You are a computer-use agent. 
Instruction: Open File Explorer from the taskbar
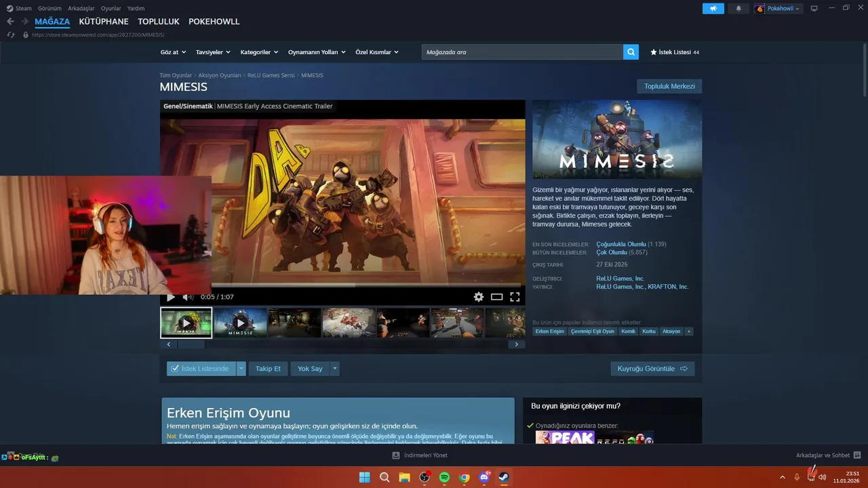pyautogui.click(x=405, y=477)
